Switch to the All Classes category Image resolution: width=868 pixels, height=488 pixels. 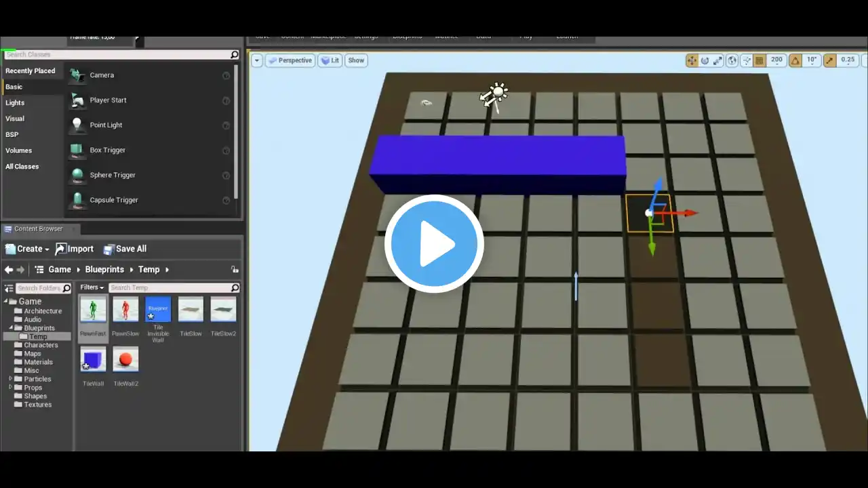point(22,167)
